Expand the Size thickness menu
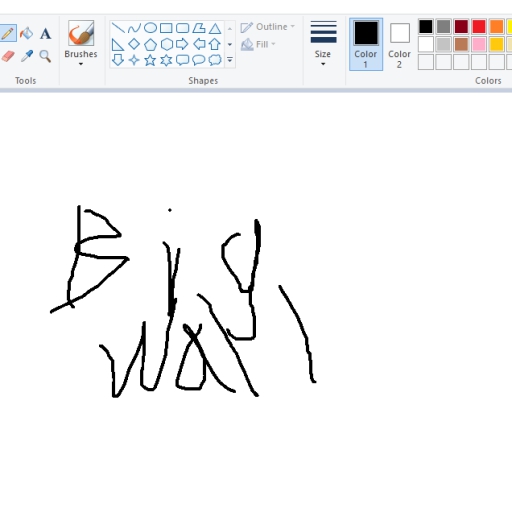 click(x=323, y=43)
